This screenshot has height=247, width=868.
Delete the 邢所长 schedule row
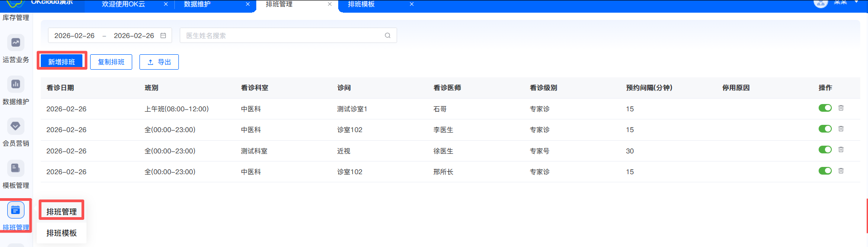click(x=841, y=171)
